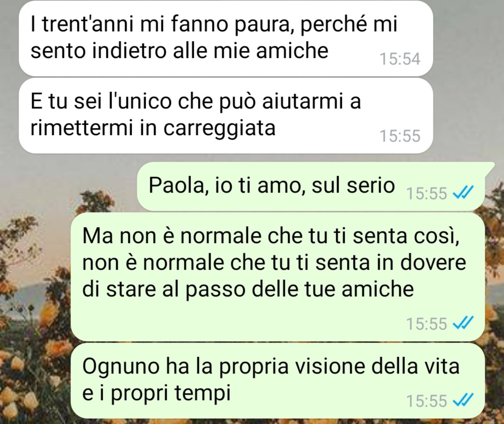Tap the message starting "Ma non è normale"

tap(277, 277)
